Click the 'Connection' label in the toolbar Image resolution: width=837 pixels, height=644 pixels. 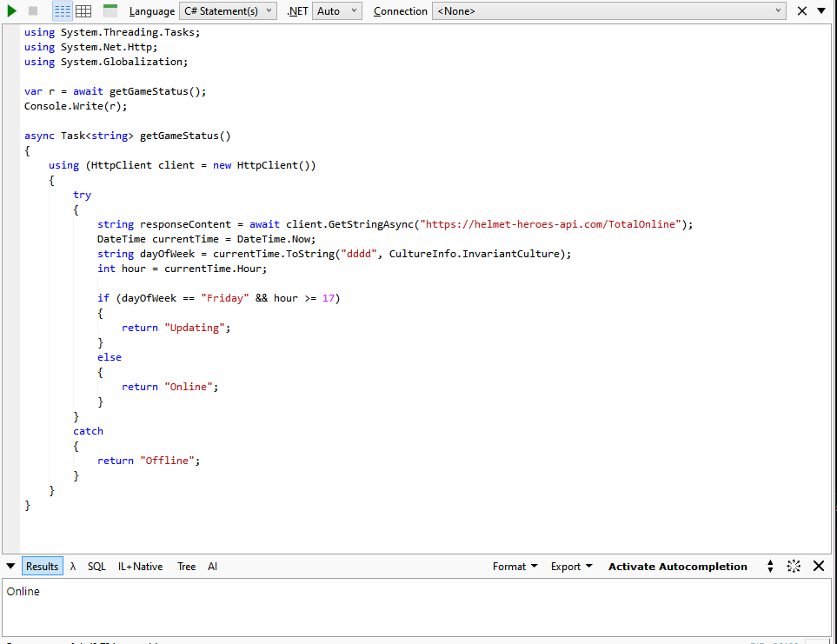[x=401, y=11]
